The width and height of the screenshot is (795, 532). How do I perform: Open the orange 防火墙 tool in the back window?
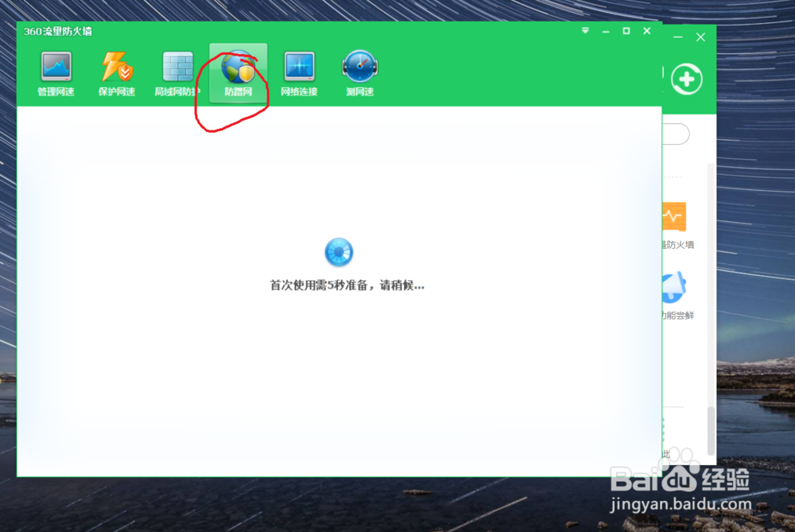click(x=675, y=216)
